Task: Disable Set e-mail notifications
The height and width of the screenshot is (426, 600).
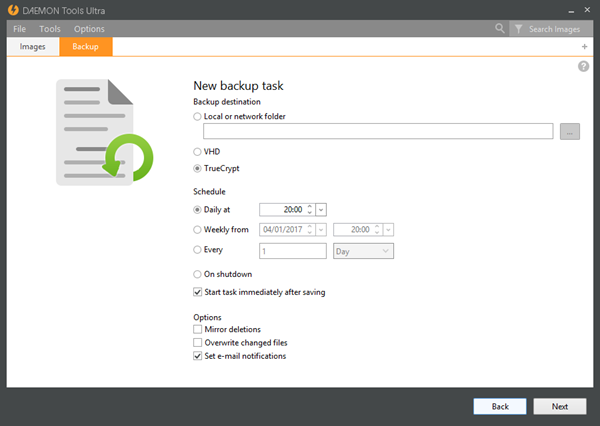Action: pos(197,356)
